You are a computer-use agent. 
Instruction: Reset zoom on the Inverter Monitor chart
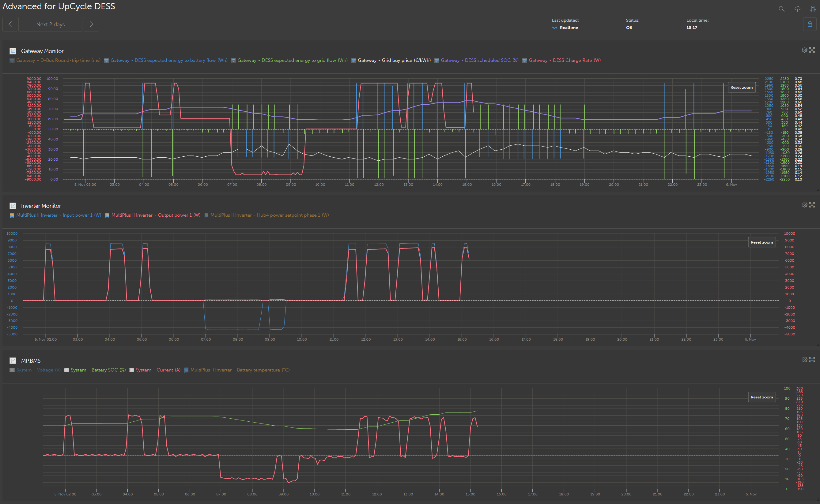[x=761, y=242]
